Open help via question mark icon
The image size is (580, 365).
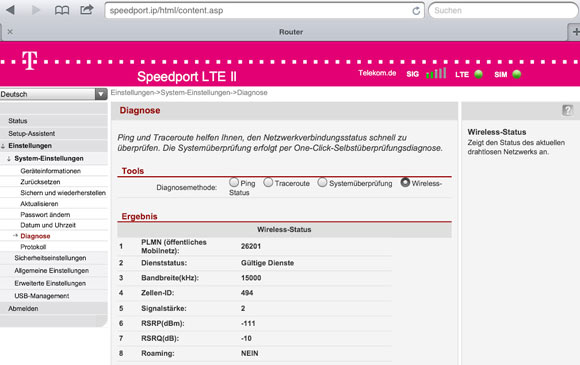567,110
